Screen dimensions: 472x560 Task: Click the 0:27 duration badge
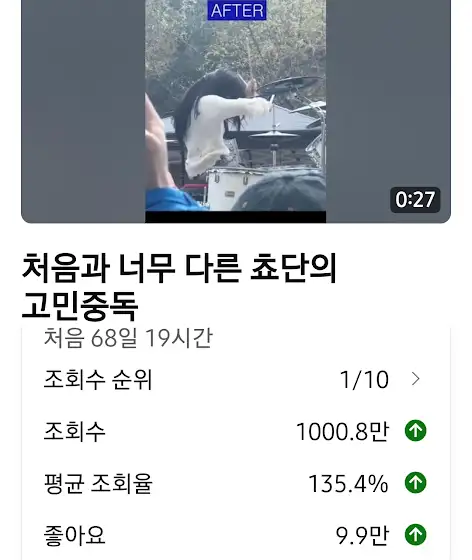tap(415, 200)
